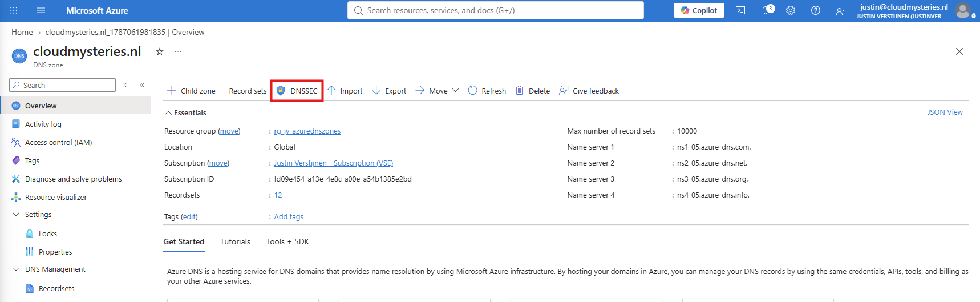Click Export in the toolbar
This screenshot has width=980, height=302.
coord(389,91)
